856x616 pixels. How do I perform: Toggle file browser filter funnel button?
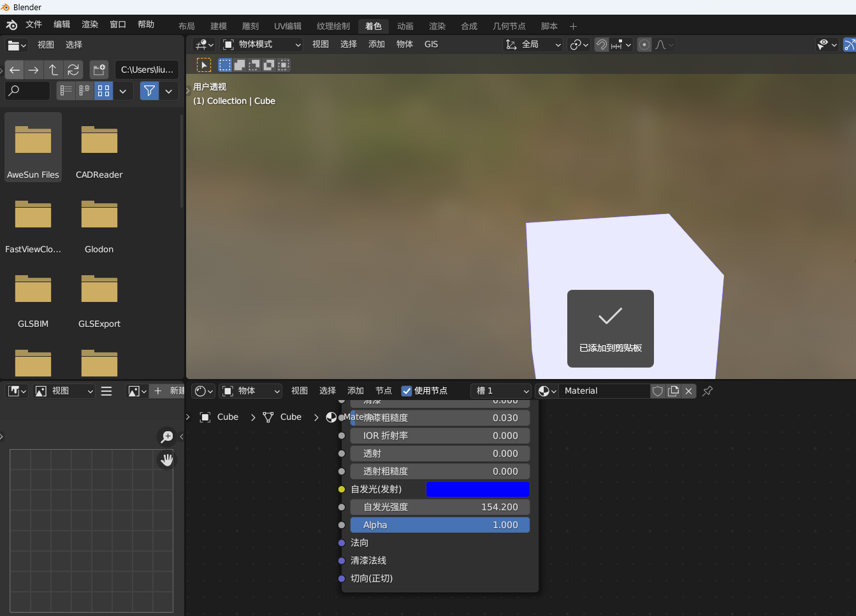(149, 90)
